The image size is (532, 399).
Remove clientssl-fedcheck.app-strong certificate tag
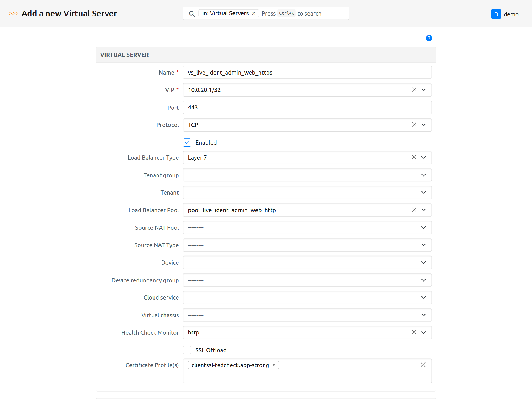click(x=274, y=365)
